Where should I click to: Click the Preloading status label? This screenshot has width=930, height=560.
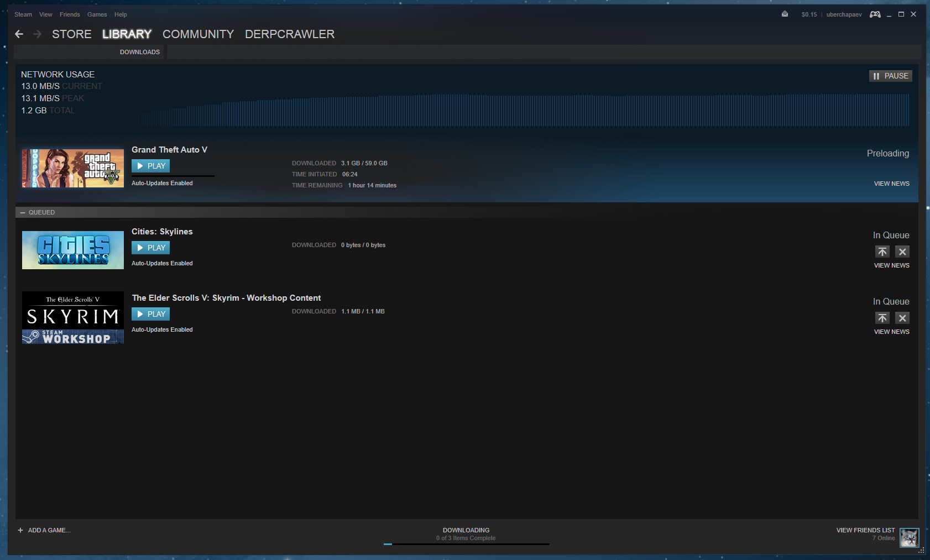point(888,153)
